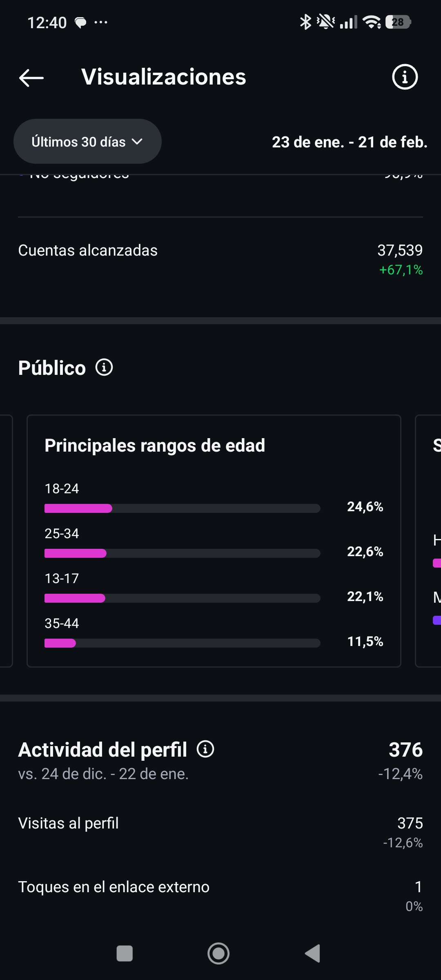Tap the chevron in date range selector
Viewport: 441px width, 980px height.
pos(137,142)
